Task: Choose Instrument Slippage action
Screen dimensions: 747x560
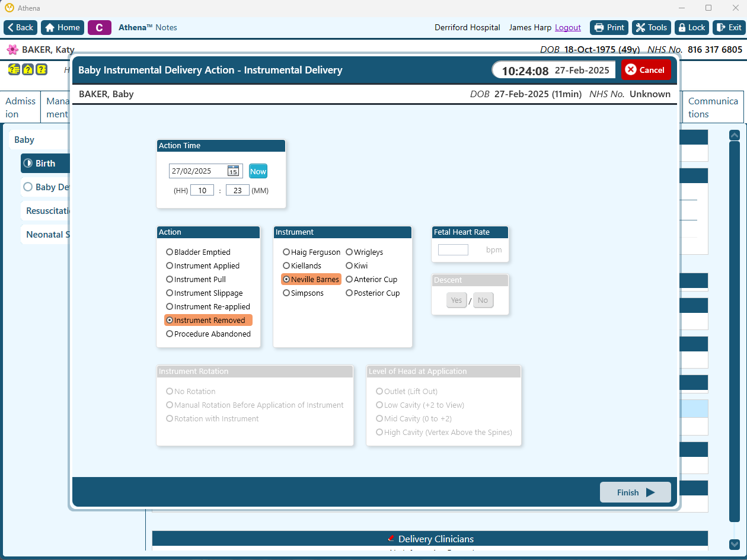Action: tap(205, 293)
